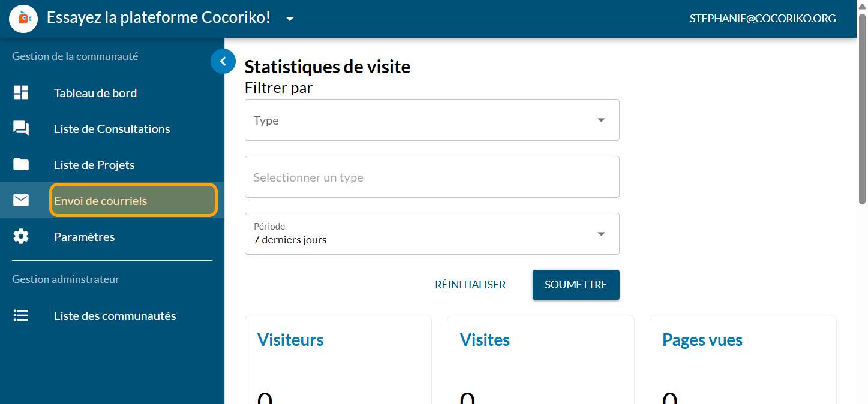Click the Tableau de bord dashboard icon

[21, 93]
